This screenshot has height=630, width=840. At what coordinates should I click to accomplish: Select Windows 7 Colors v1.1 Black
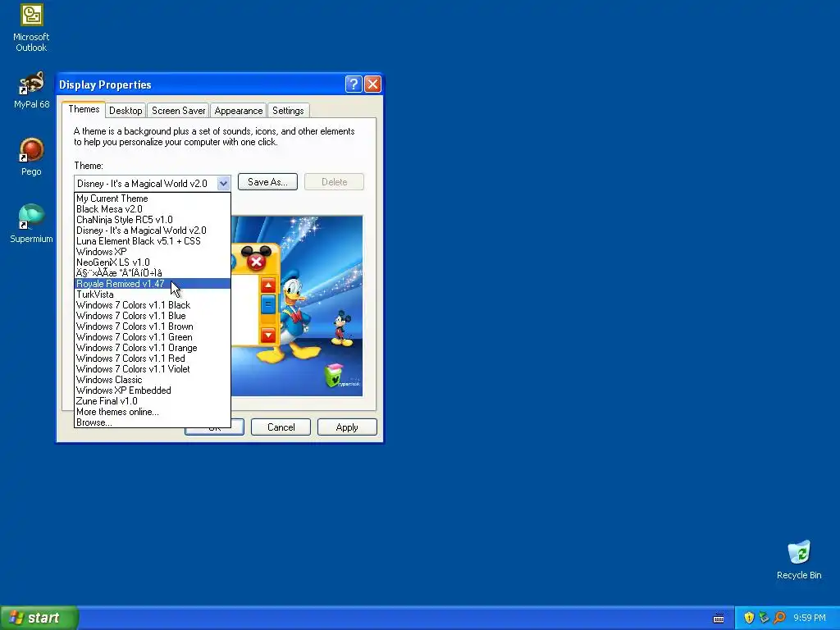pyautogui.click(x=152, y=305)
